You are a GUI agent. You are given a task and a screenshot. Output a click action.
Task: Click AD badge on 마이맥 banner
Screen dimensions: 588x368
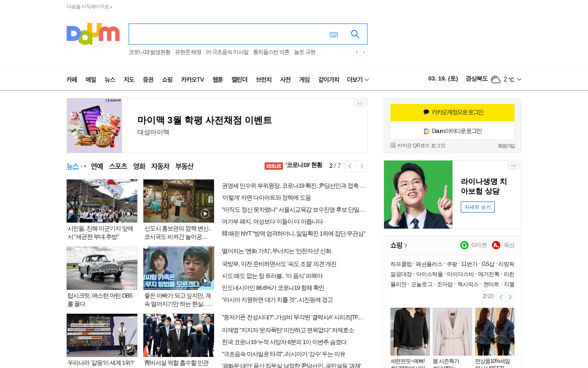[x=360, y=103]
